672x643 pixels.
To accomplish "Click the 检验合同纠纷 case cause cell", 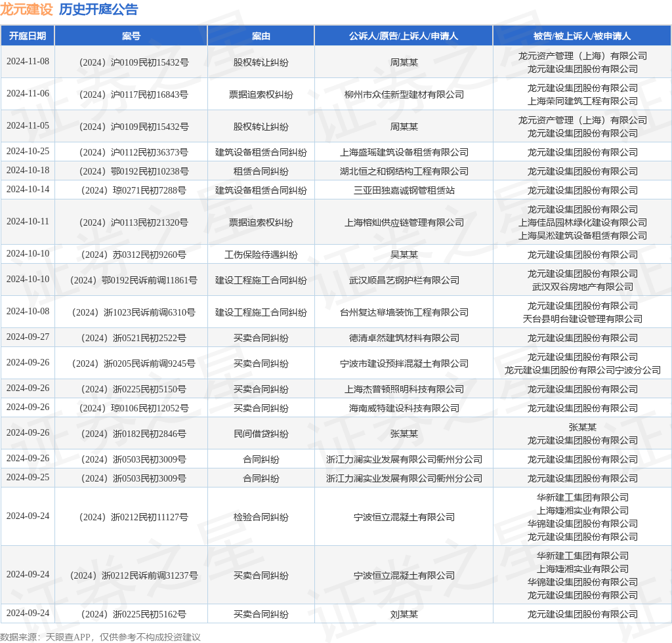I will [x=261, y=518].
